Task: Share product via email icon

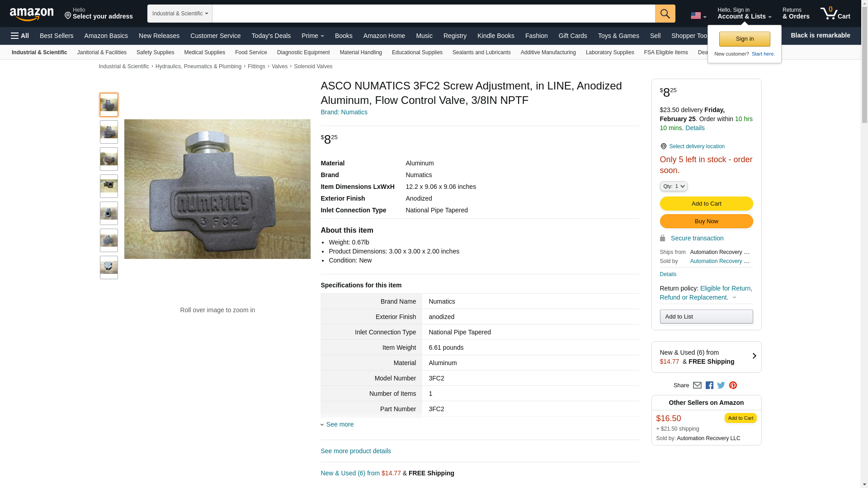Action: point(697,385)
